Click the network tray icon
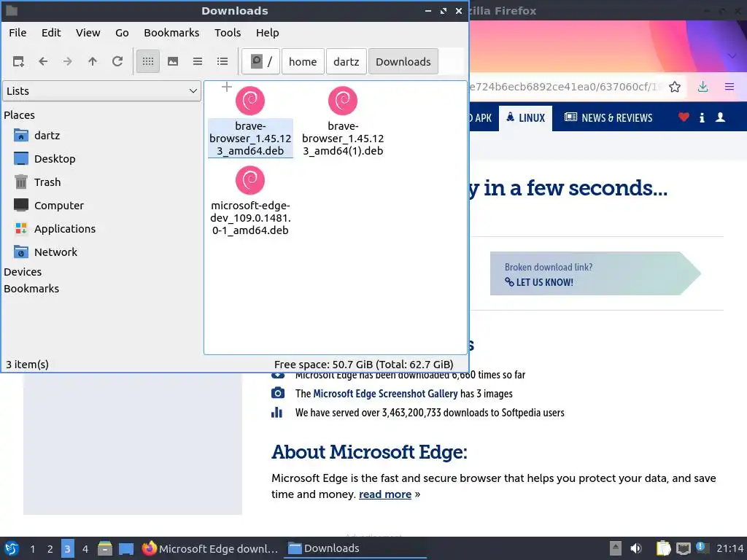747x560 pixels. point(683,548)
